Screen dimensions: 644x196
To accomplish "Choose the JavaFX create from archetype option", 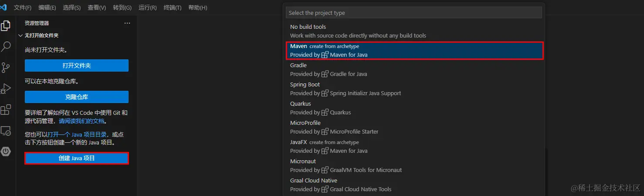I will pyautogui.click(x=414, y=146).
